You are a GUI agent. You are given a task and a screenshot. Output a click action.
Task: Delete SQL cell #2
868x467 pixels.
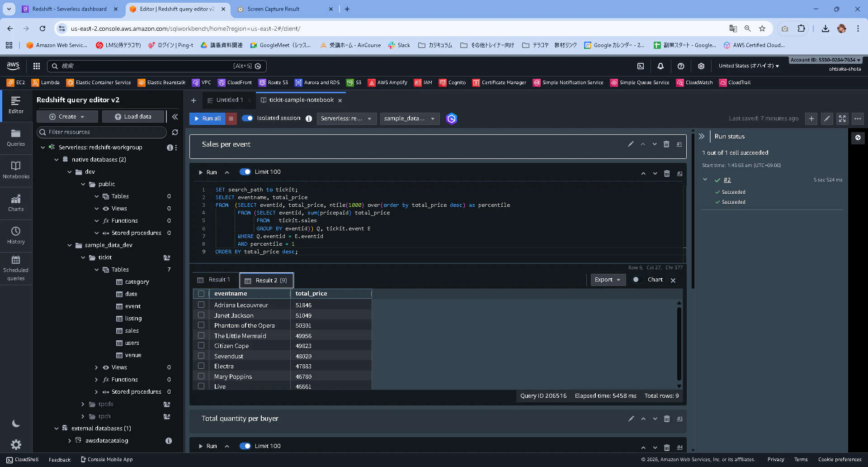[667, 173]
